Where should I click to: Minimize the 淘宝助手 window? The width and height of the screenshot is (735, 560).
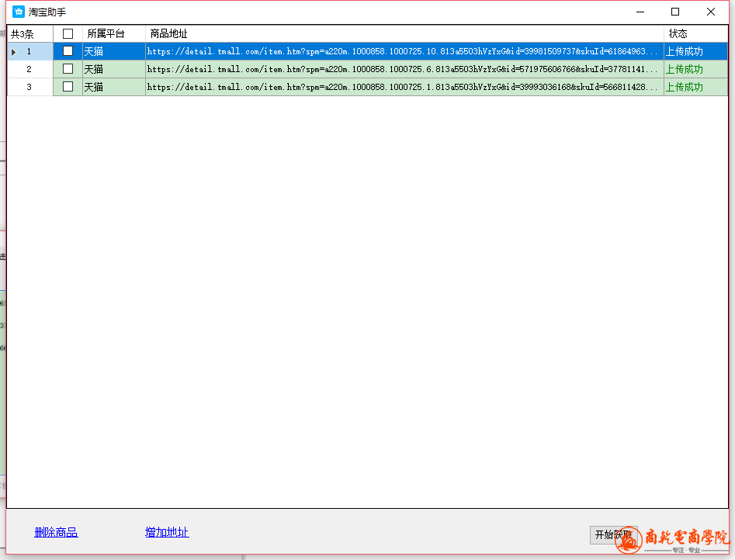coord(640,12)
